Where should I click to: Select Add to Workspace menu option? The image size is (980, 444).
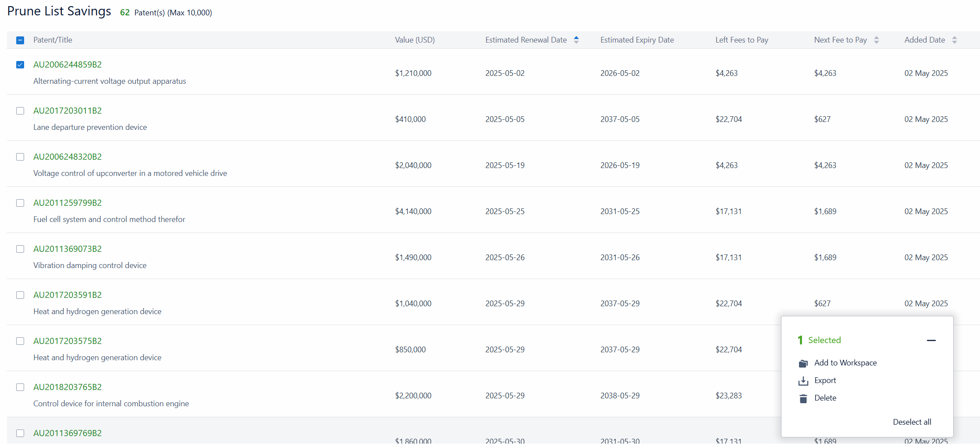(x=845, y=363)
